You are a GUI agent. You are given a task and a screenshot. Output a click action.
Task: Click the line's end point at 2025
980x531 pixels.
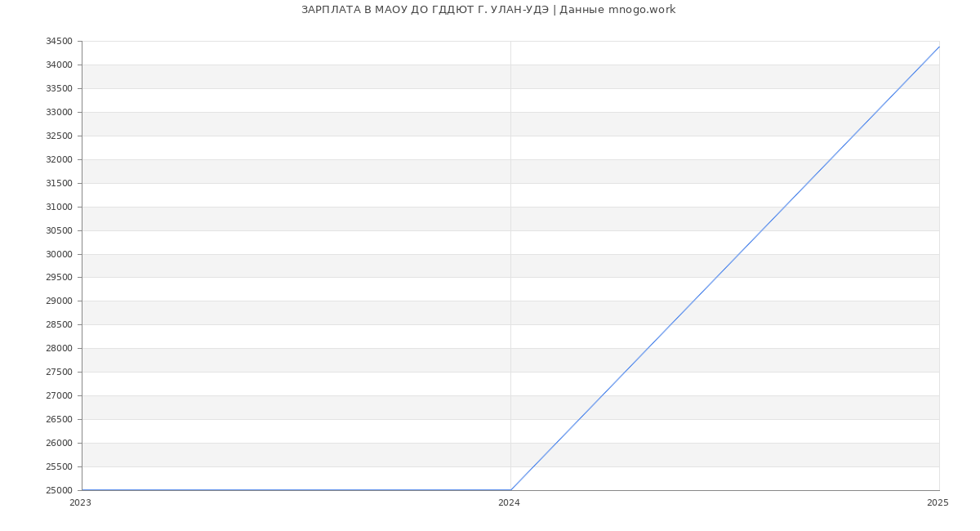point(939,47)
